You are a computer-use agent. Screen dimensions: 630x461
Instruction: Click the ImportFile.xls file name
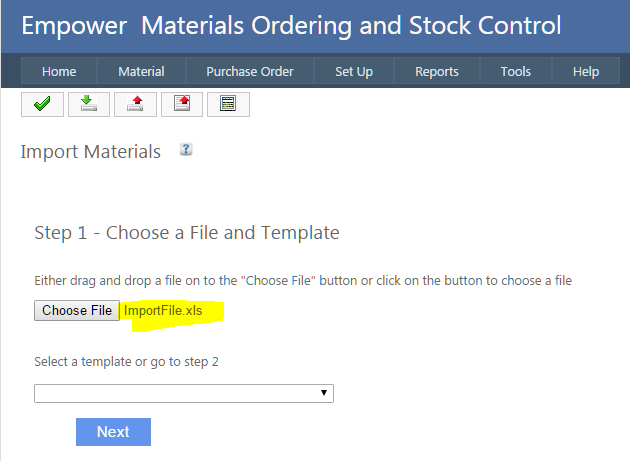point(163,311)
